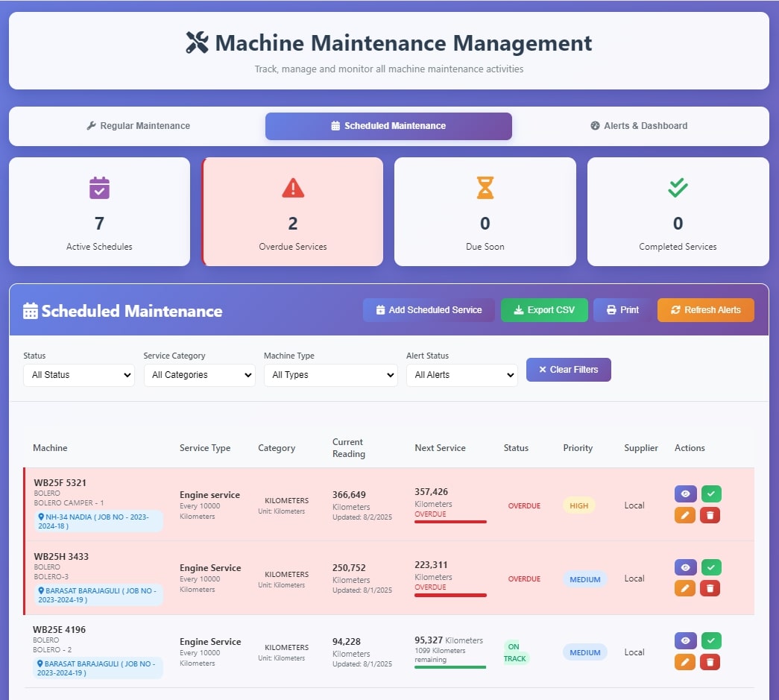779x700 pixels.
Task: Click the warning triangle on Overdue Services card
Action: pyautogui.click(x=291, y=188)
